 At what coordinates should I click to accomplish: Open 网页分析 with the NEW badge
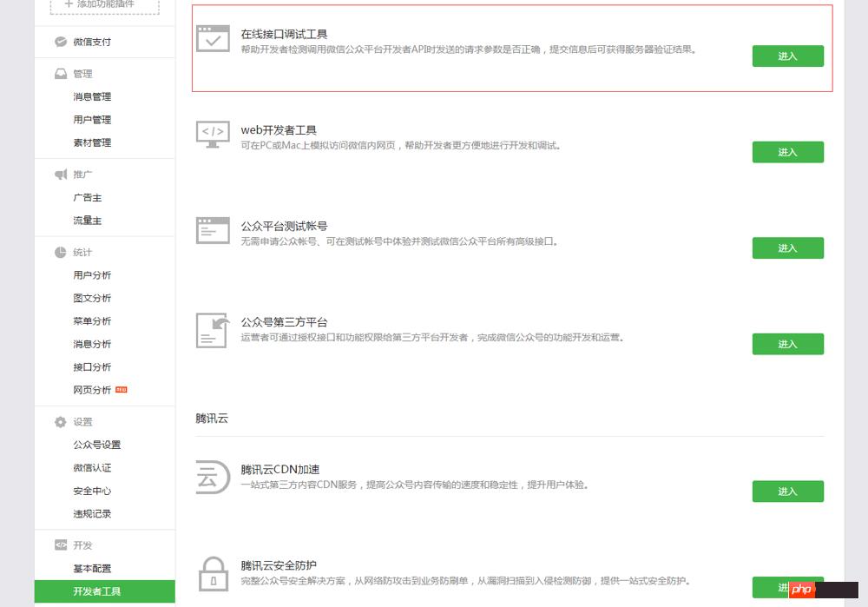click(93, 390)
